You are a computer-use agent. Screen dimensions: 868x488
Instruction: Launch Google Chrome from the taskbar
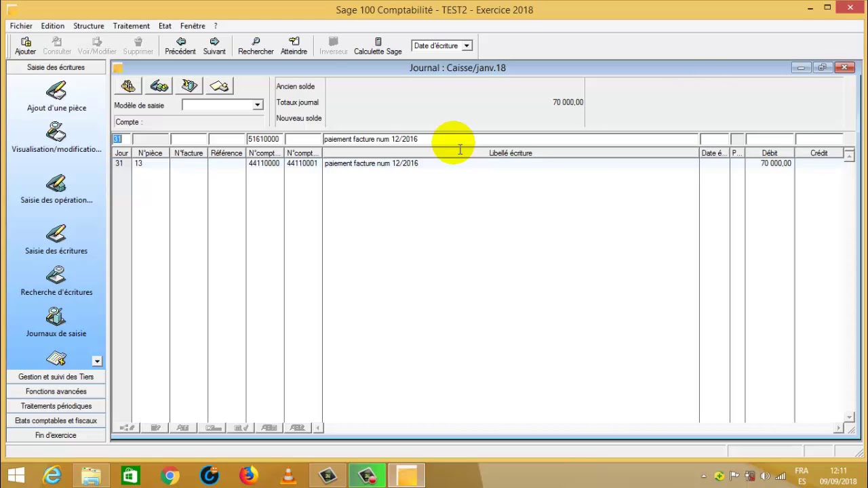(170, 476)
